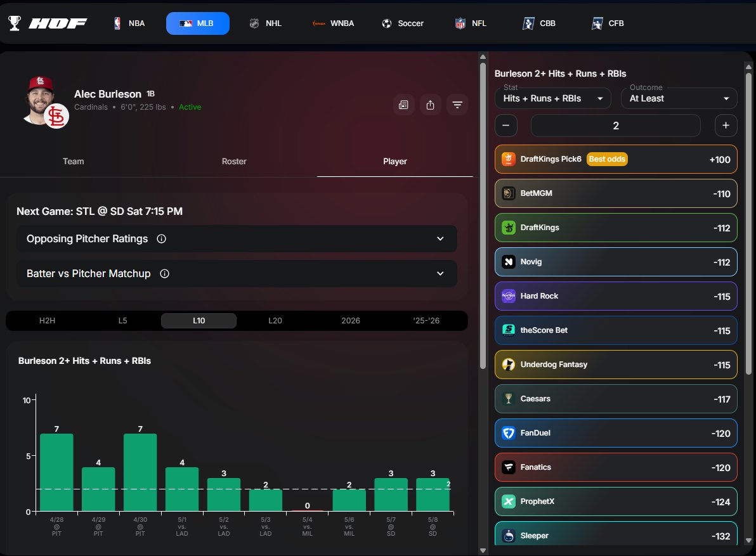Click the Active status text
The width and height of the screenshot is (756, 556).
click(x=190, y=107)
